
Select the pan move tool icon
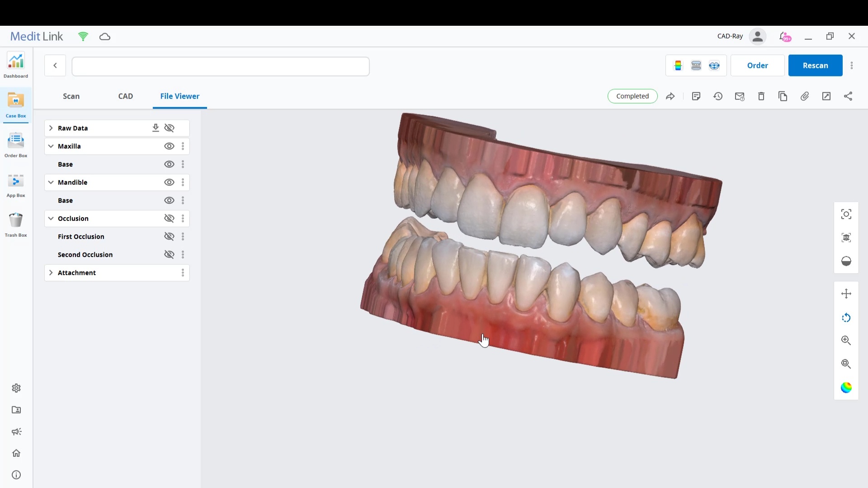click(x=846, y=294)
